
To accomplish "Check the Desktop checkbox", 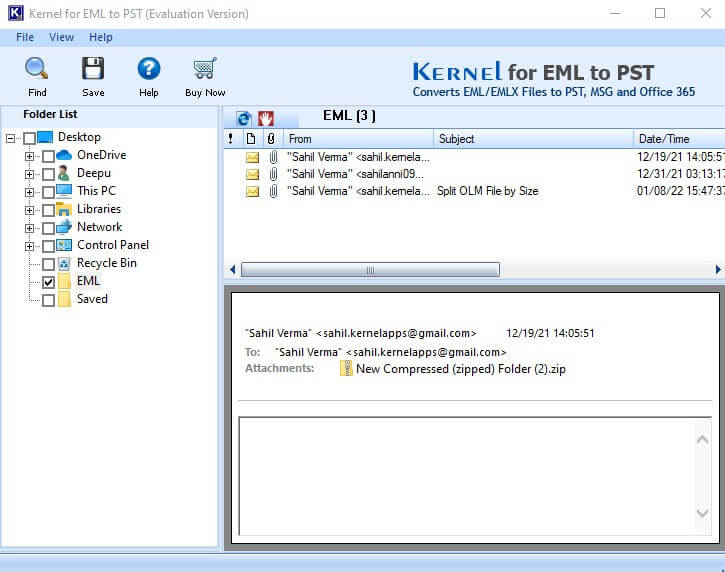I will pyautogui.click(x=29, y=138).
